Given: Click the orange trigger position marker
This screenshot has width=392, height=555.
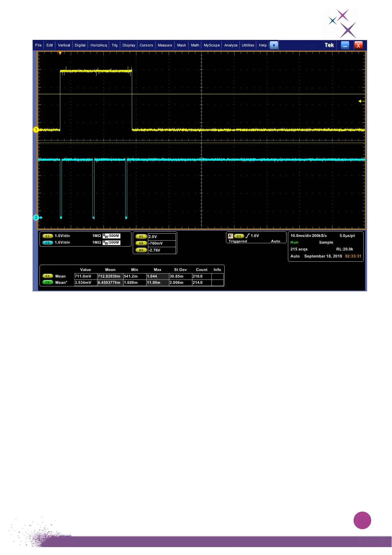Looking at the screenshot, I should [x=60, y=53].
